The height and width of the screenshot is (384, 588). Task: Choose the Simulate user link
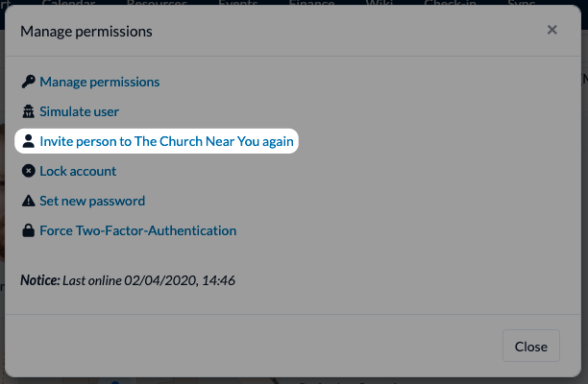pos(79,111)
